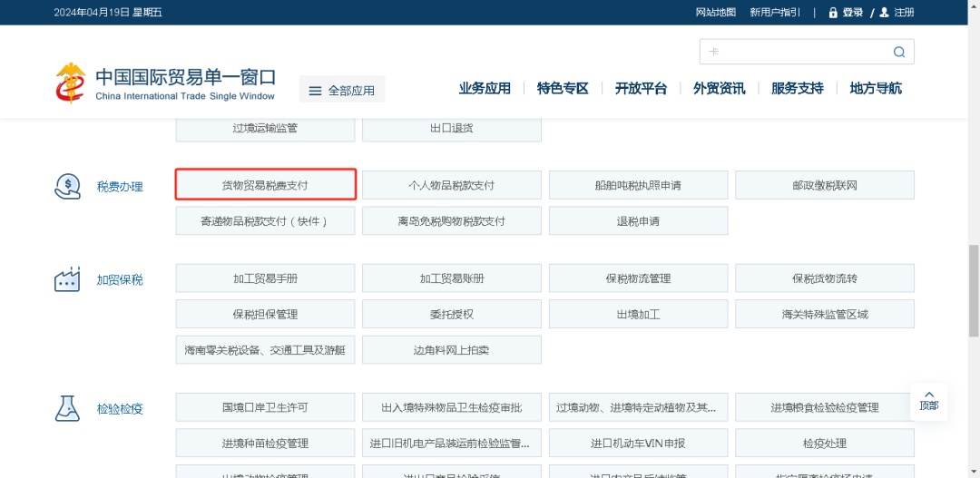Open 邮政缴税联网
Viewport: 980px width, 478px height.
tap(825, 185)
